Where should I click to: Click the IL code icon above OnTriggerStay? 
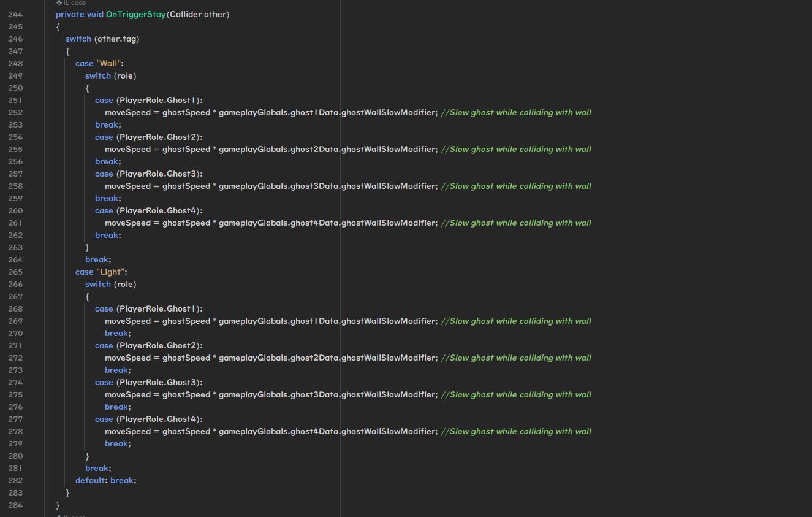tap(59, 3)
